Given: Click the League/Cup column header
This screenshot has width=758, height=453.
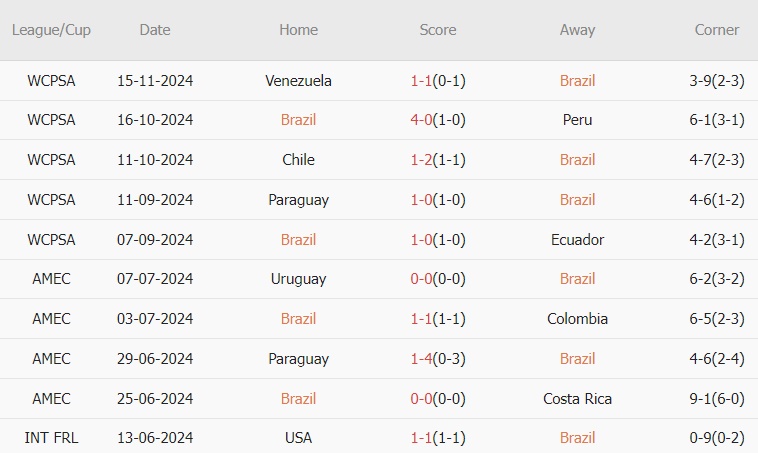Looking at the screenshot, I should (x=51, y=30).
